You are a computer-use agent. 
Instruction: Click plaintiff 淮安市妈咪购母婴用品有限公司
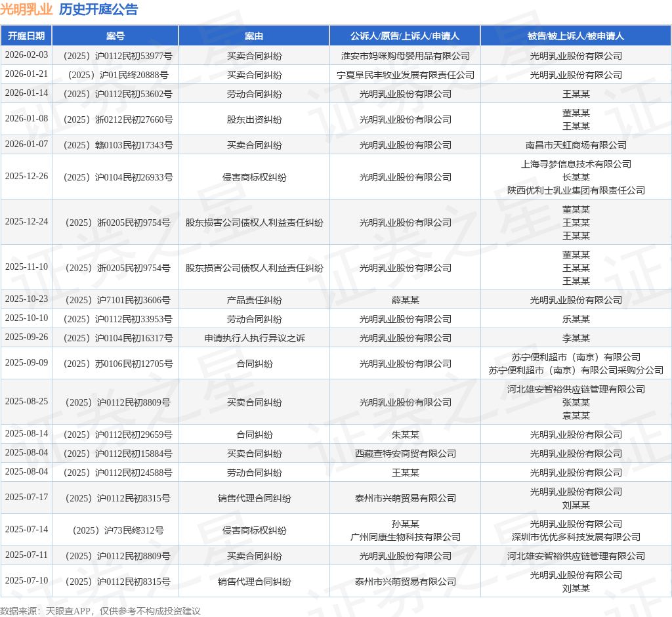tap(405, 56)
